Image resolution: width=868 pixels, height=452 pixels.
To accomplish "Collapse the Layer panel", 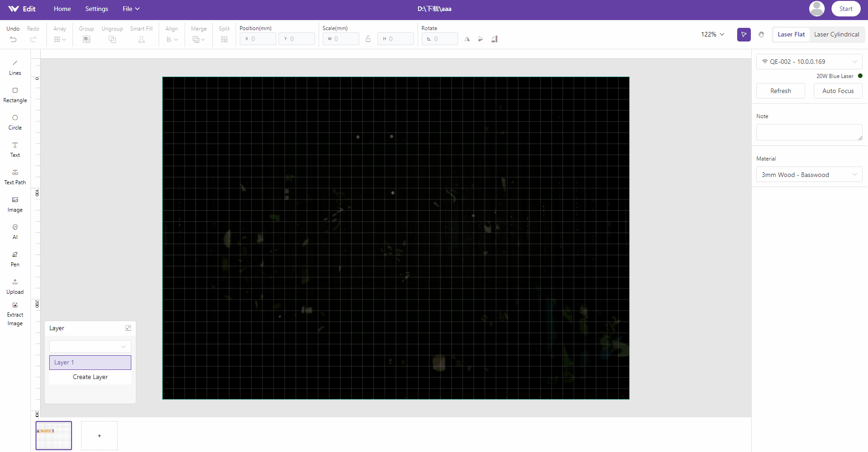I will (x=128, y=328).
